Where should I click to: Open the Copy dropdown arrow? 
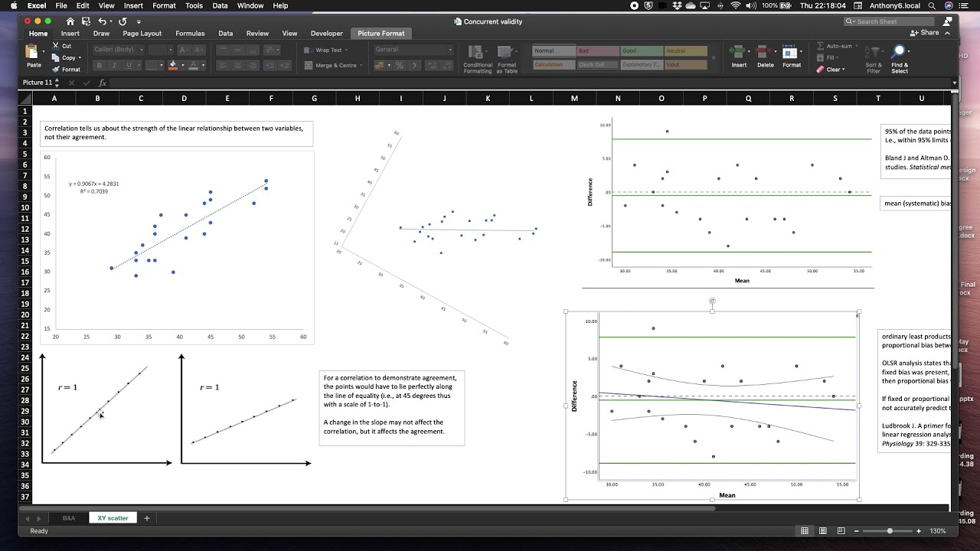tap(80, 57)
